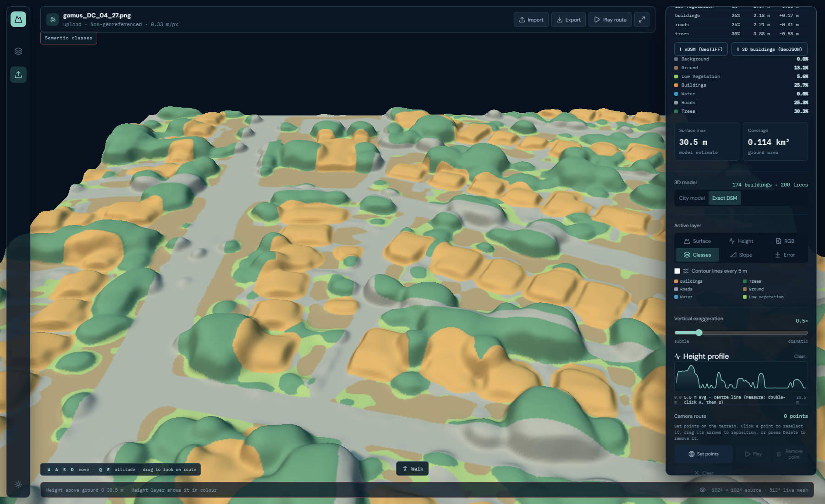
Task: Click the filename gamus_DC_04_27.png
Action: coord(97,16)
